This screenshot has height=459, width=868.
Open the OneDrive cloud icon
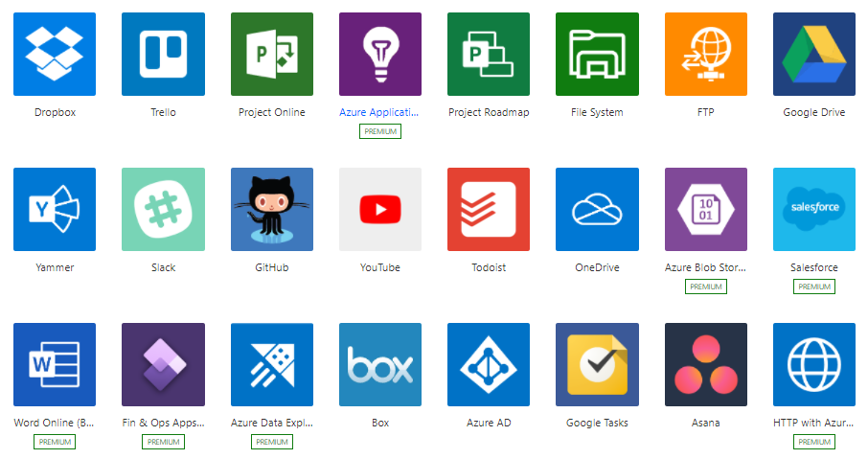click(597, 209)
